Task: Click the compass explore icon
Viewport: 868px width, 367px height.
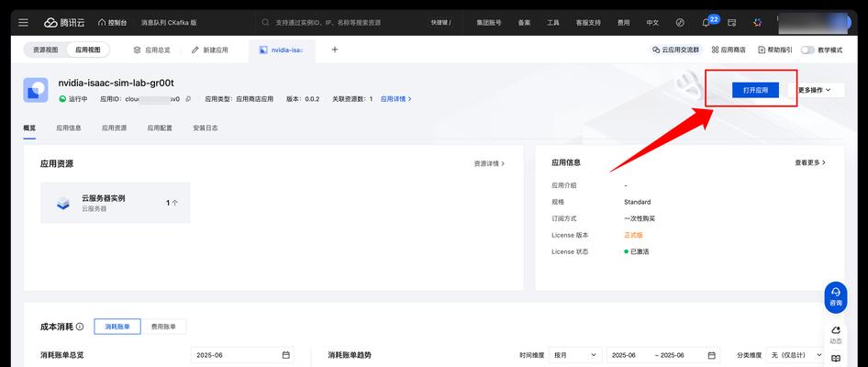Action: pyautogui.click(x=680, y=23)
